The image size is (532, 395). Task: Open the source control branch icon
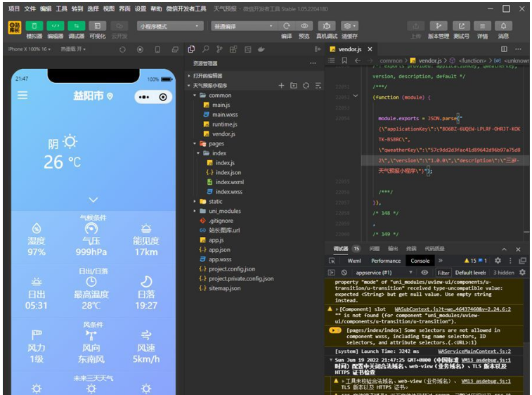[219, 49]
